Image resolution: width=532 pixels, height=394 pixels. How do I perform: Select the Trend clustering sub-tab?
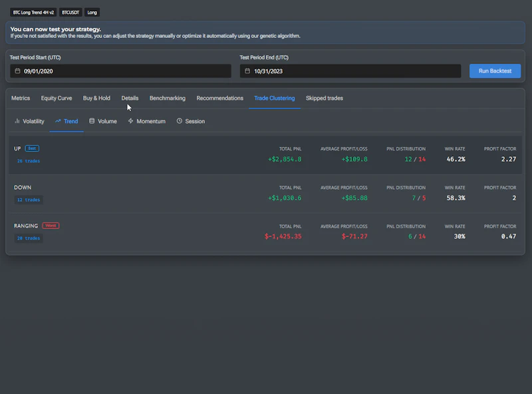click(66, 121)
